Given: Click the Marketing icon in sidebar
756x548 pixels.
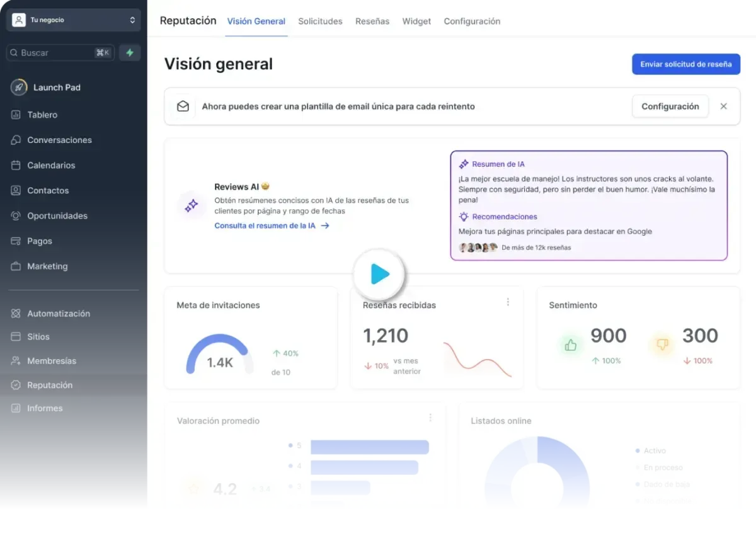Looking at the screenshot, I should coord(16,266).
